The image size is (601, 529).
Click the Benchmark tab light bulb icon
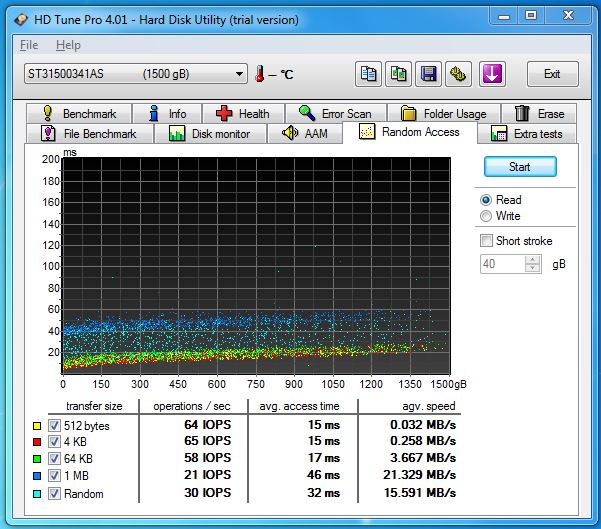(x=48, y=113)
